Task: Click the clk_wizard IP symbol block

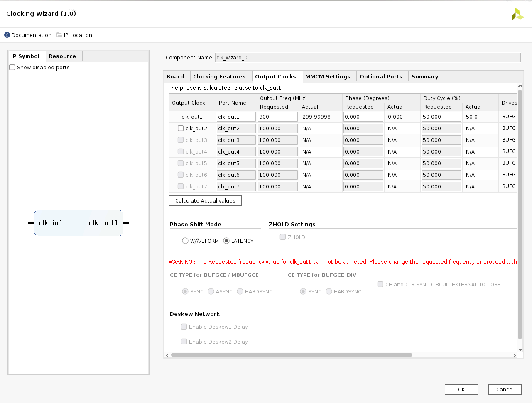Action: pyautogui.click(x=78, y=223)
